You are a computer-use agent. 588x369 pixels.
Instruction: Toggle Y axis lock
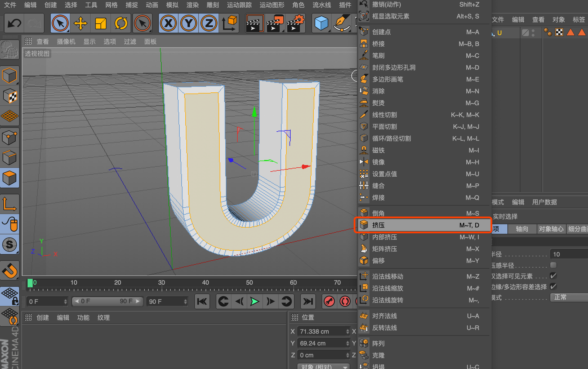pos(189,23)
